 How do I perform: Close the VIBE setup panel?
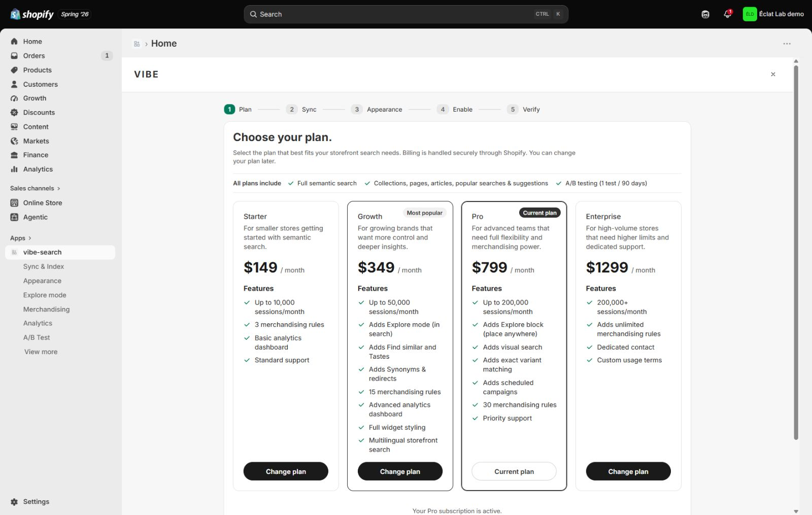773,75
